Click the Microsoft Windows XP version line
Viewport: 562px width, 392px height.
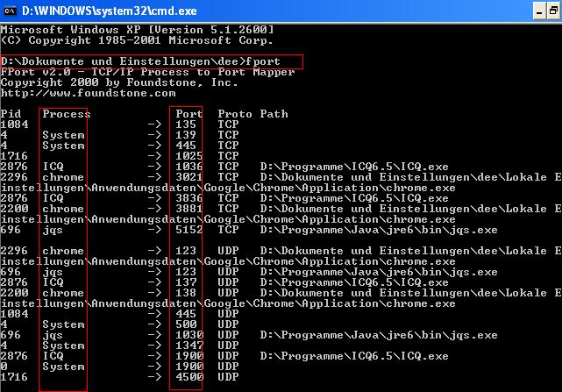(x=138, y=30)
